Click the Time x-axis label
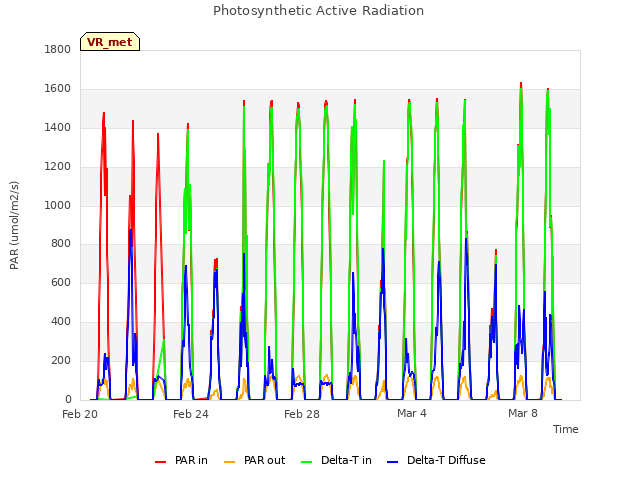Viewport: 640px width, 480px height. (565, 429)
